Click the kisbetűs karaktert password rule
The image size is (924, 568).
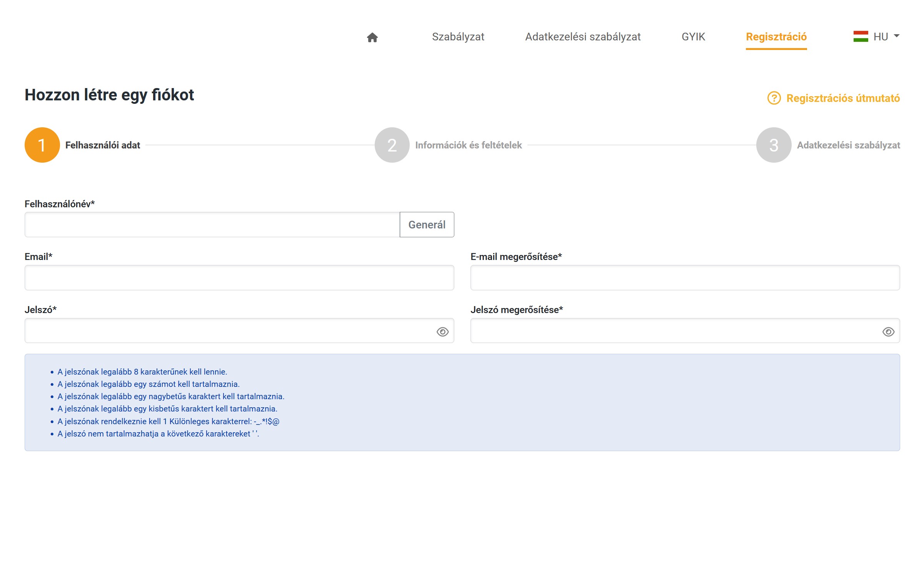coord(167,409)
